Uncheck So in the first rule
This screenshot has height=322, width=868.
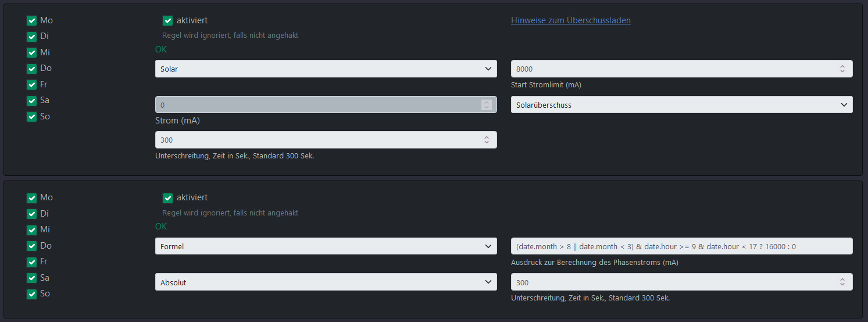pyautogui.click(x=32, y=116)
